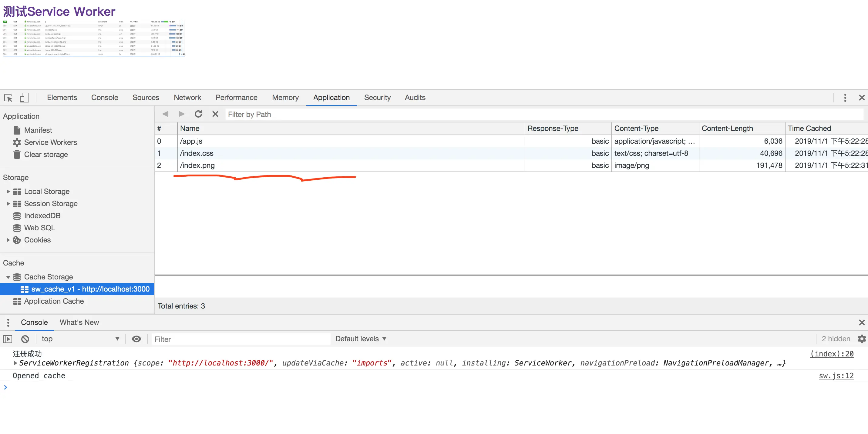Show the console sidebar

click(x=7, y=339)
